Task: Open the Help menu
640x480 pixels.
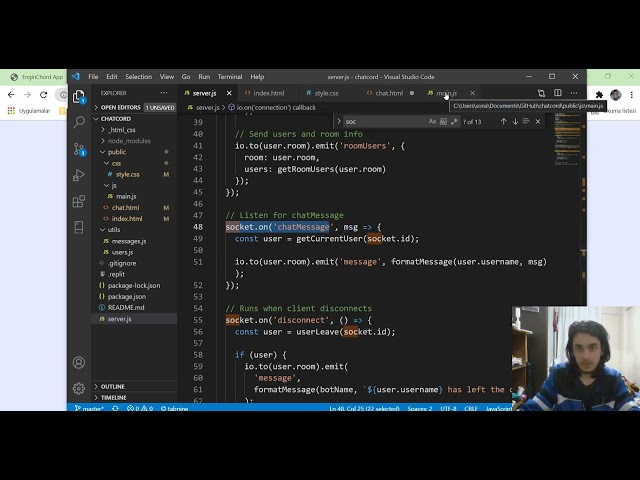Action: pos(257,76)
